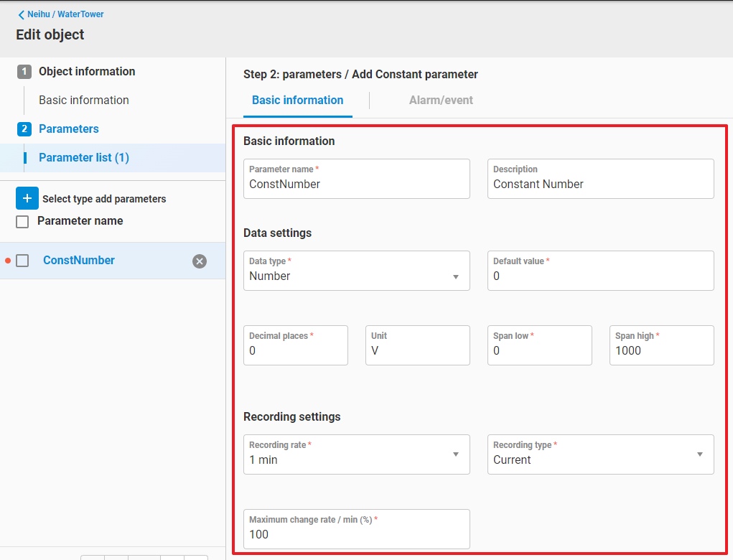Open the Recording type dropdown
The image size is (733, 560).
pyautogui.click(x=600, y=459)
